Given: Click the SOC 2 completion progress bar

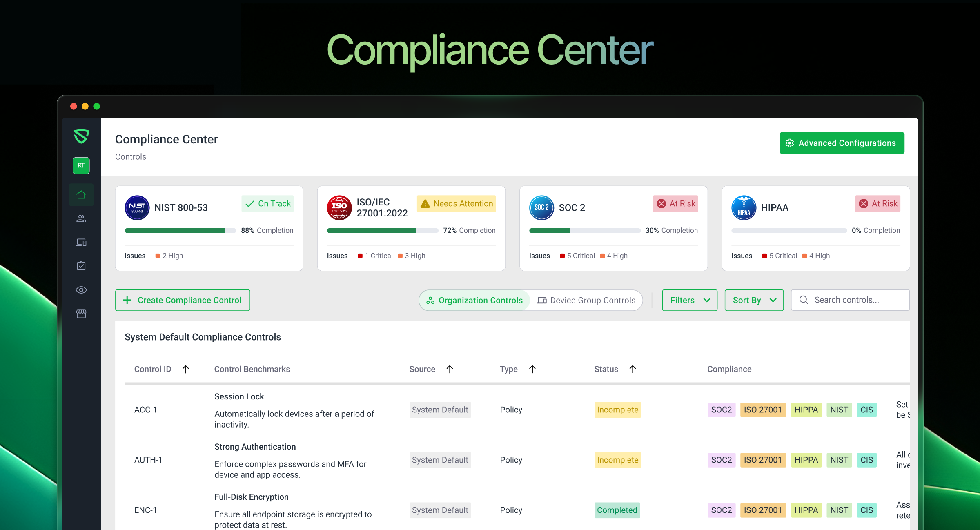Looking at the screenshot, I should 584,231.
